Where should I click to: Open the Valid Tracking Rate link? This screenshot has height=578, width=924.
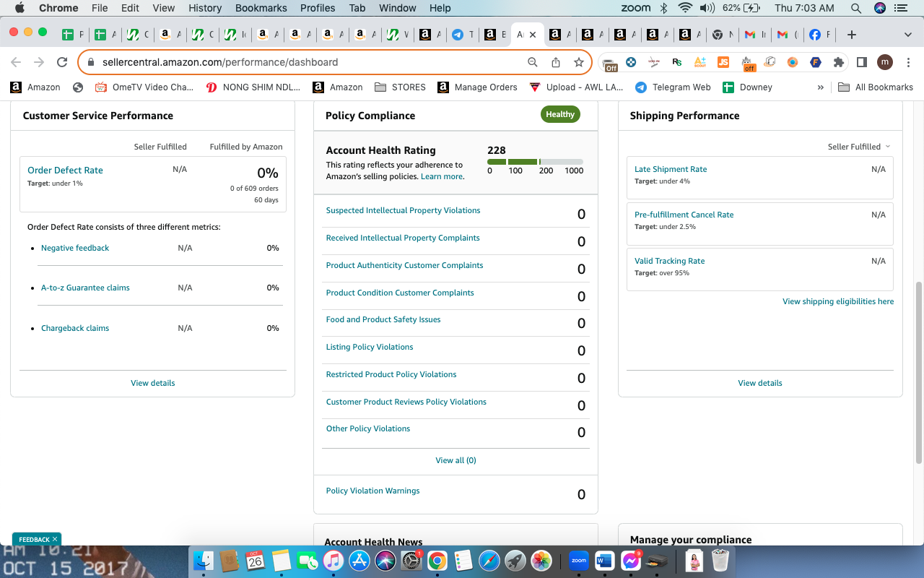pyautogui.click(x=669, y=261)
